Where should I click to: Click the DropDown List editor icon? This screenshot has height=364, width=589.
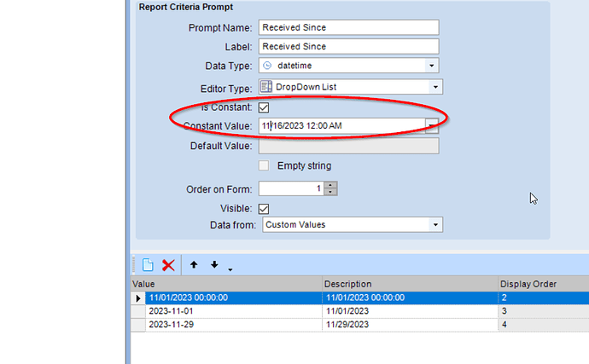pos(266,87)
